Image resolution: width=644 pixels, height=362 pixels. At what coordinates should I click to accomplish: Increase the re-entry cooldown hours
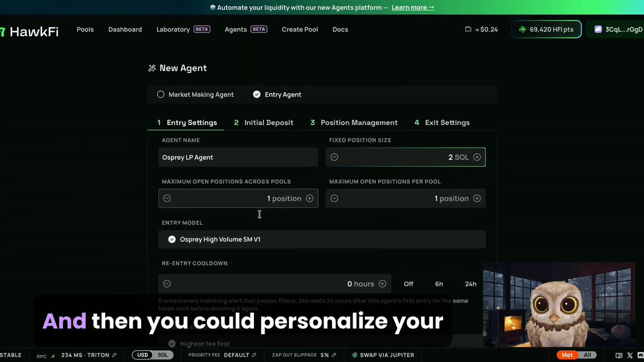point(383,284)
